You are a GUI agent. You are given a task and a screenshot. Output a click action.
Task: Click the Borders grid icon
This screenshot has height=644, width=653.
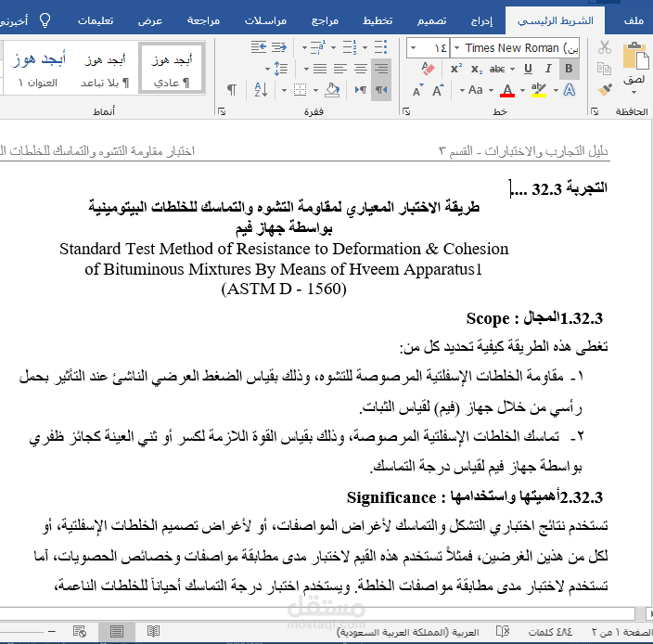click(300, 90)
